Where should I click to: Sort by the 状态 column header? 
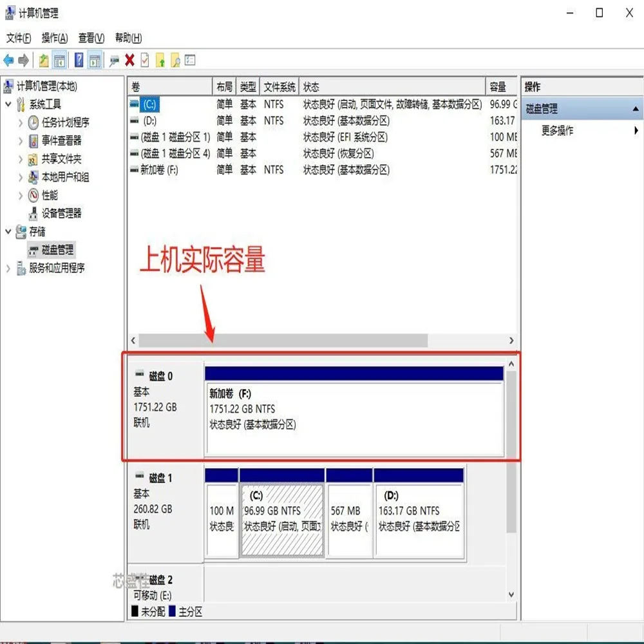pyautogui.click(x=392, y=87)
